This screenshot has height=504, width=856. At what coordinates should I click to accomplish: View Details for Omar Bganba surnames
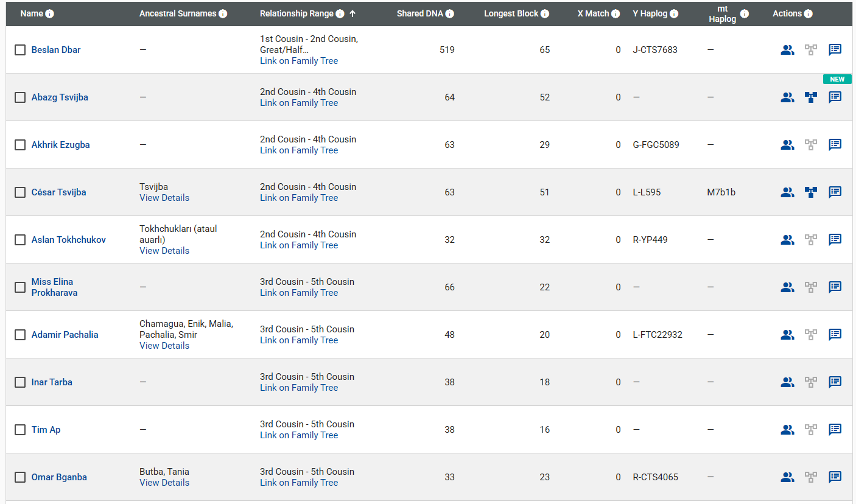tap(164, 483)
